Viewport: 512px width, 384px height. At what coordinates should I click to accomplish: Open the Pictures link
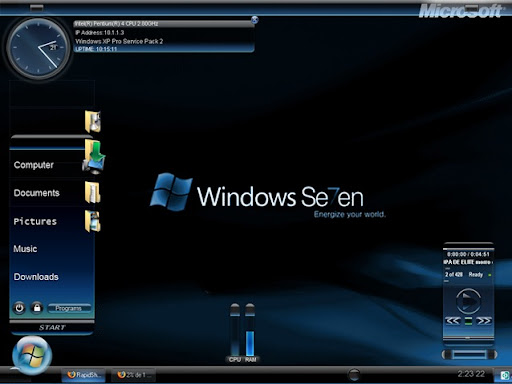tap(35, 221)
